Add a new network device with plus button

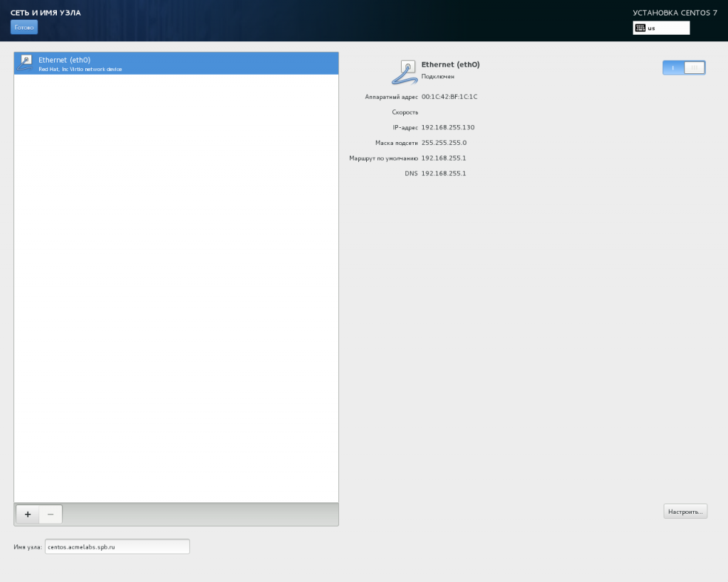tap(27, 514)
